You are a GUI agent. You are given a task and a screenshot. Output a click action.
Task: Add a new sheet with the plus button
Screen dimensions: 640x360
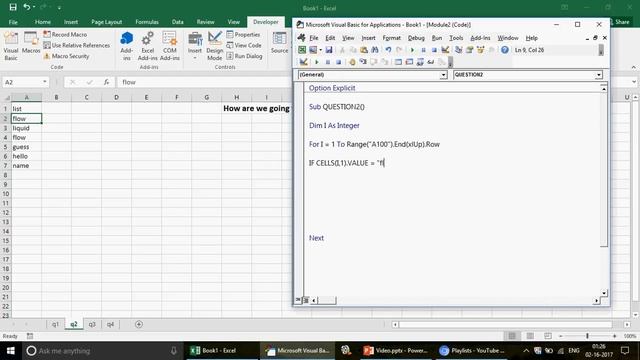[139, 324]
